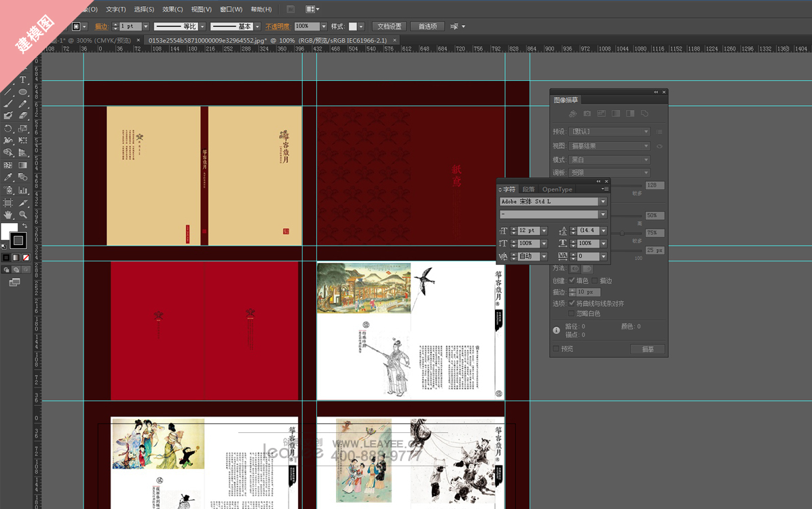
Task: Click the Gradient tool in toolbox
Action: tap(22, 165)
